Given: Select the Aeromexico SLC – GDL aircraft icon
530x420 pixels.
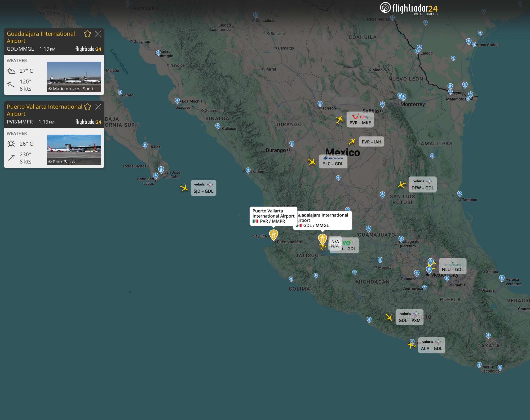Looking at the screenshot, I should tap(312, 161).
